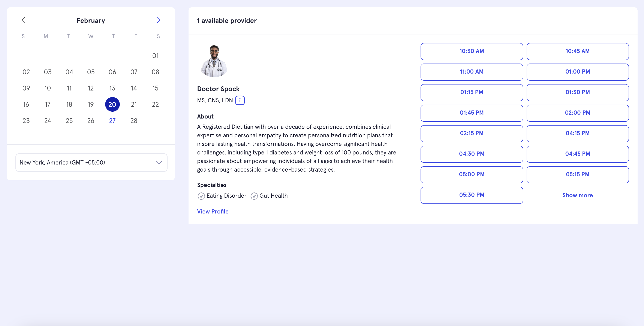Pick February 21 on the calendar
This screenshot has width=644, height=326.
point(134,104)
